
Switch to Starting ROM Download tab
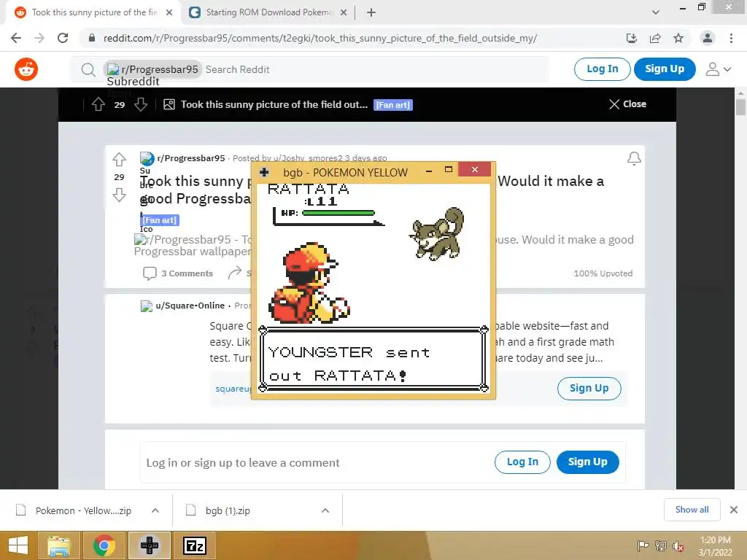(268, 12)
